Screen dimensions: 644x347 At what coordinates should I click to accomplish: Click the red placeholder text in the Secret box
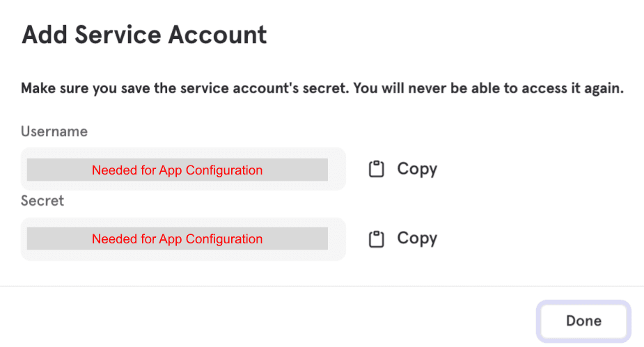(x=177, y=239)
